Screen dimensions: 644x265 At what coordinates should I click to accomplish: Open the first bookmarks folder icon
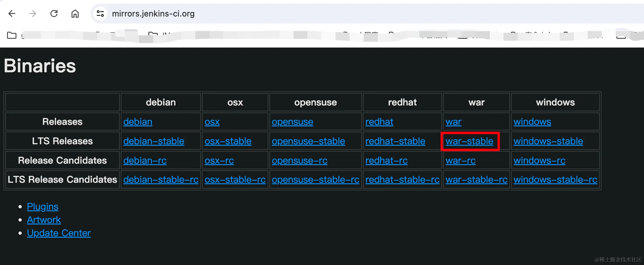tap(12, 35)
